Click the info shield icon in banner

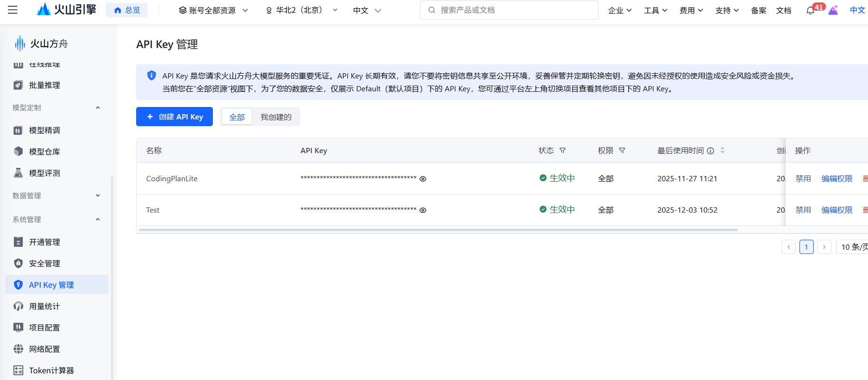pyautogui.click(x=151, y=76)
